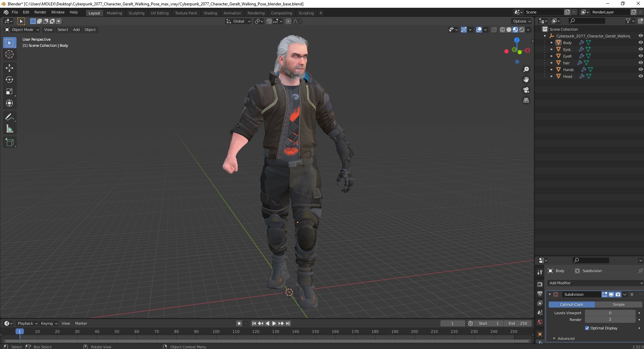Viewport: 644px width, 349px height.
Task: Collapse the Cyberpunk_2077 collection
Action: click(x=545, y=36)
